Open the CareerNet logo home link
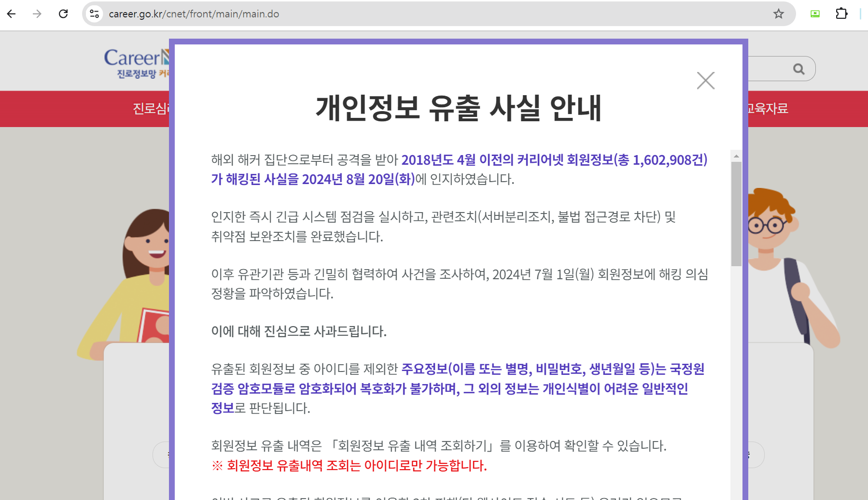The image size is (868, 500). click(137, 64)
